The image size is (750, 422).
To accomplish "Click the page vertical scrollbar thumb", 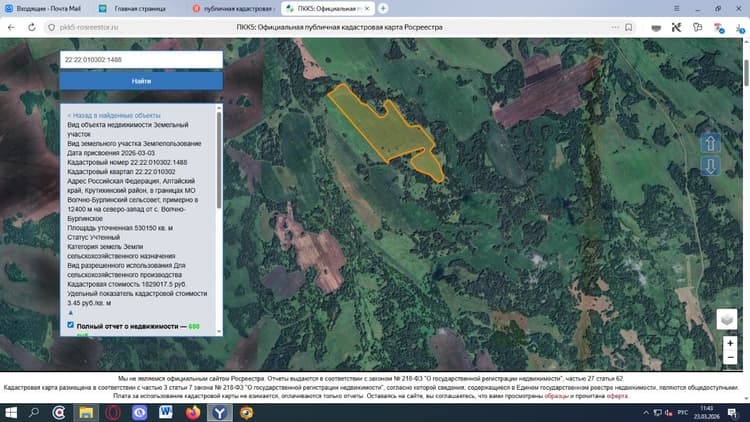I will click(x=746, y=73).
